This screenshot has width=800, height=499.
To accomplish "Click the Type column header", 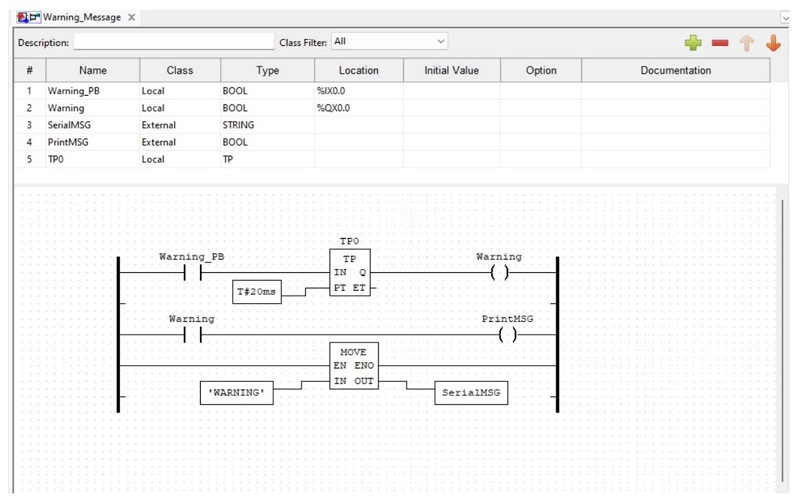I will click(x=267, y=70).
